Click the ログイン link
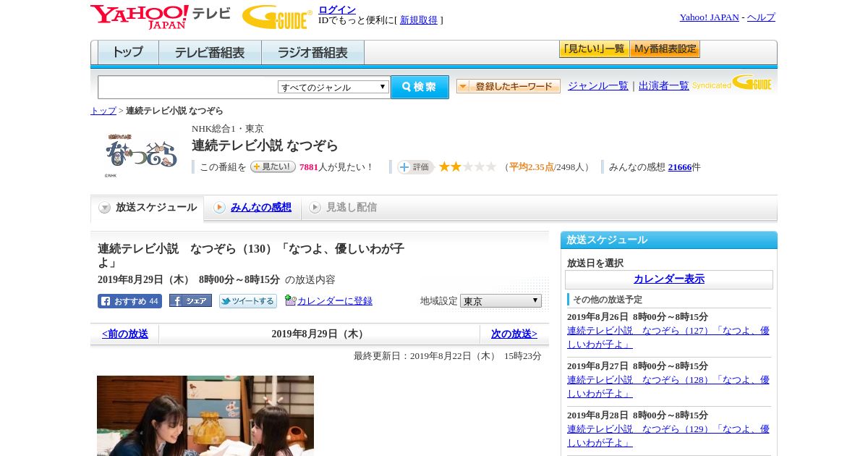 337,9
